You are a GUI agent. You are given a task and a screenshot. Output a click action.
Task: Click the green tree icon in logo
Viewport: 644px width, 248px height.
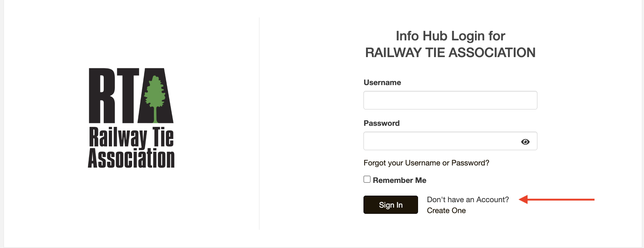click(155, 98)
